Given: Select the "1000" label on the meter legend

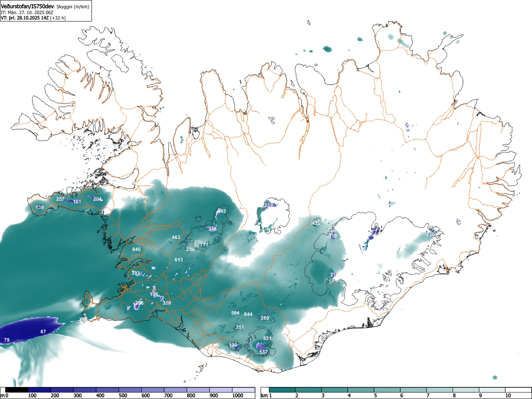Looking at the screenshot, I should 238,396.
